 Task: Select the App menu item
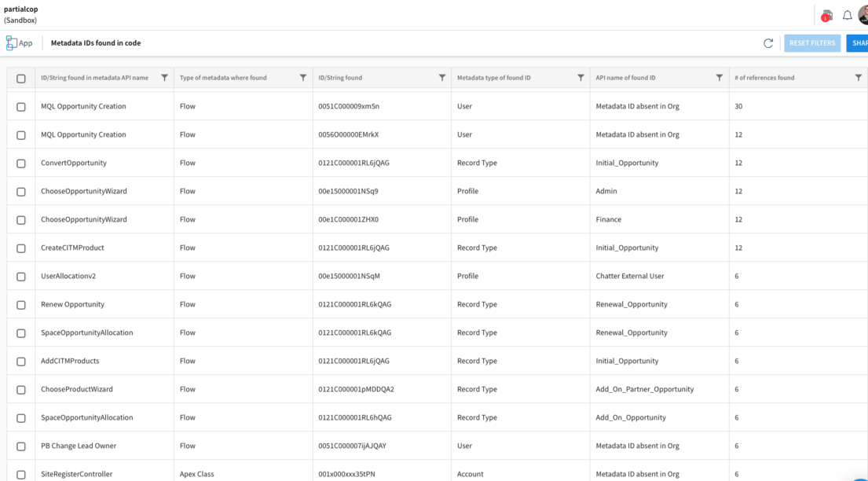(x=20, y=43)
